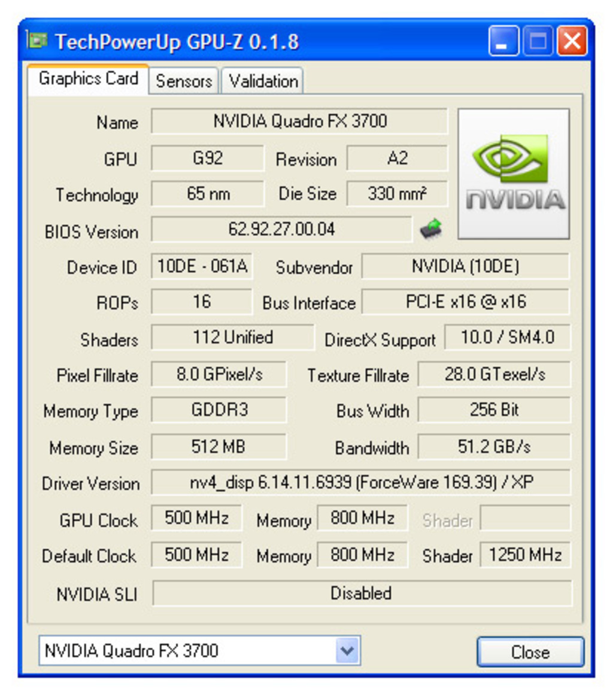Click the Pixel Fillrate field 8.0 GPixel/s

219,374
